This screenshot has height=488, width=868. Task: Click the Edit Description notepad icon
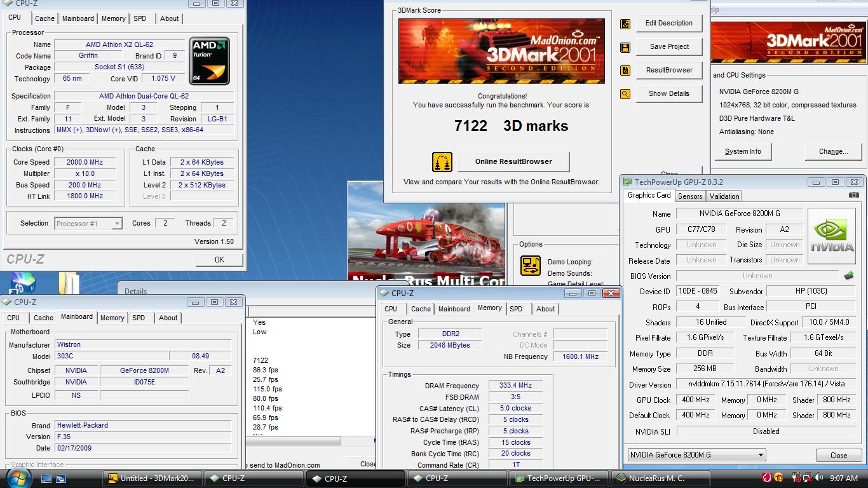(x=625, y=24)
